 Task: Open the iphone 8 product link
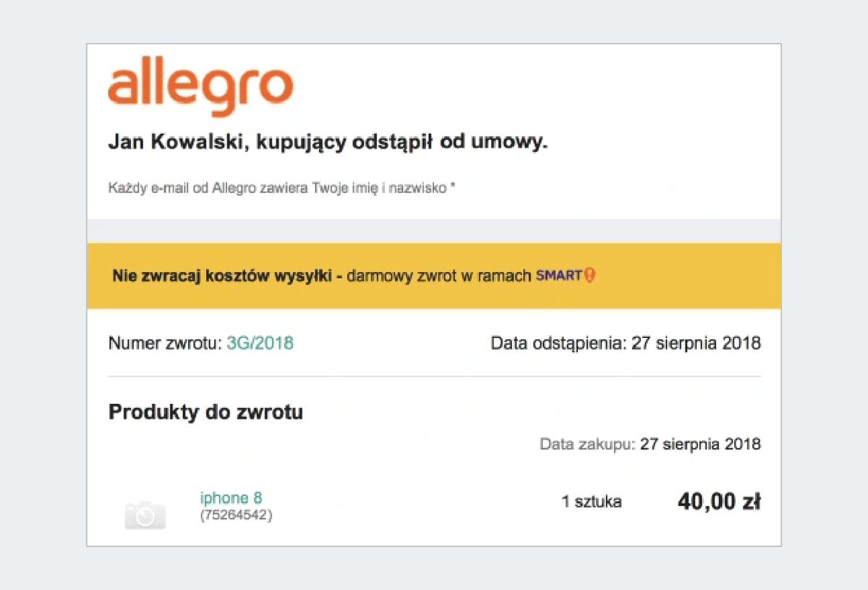(x=231, y=498)
